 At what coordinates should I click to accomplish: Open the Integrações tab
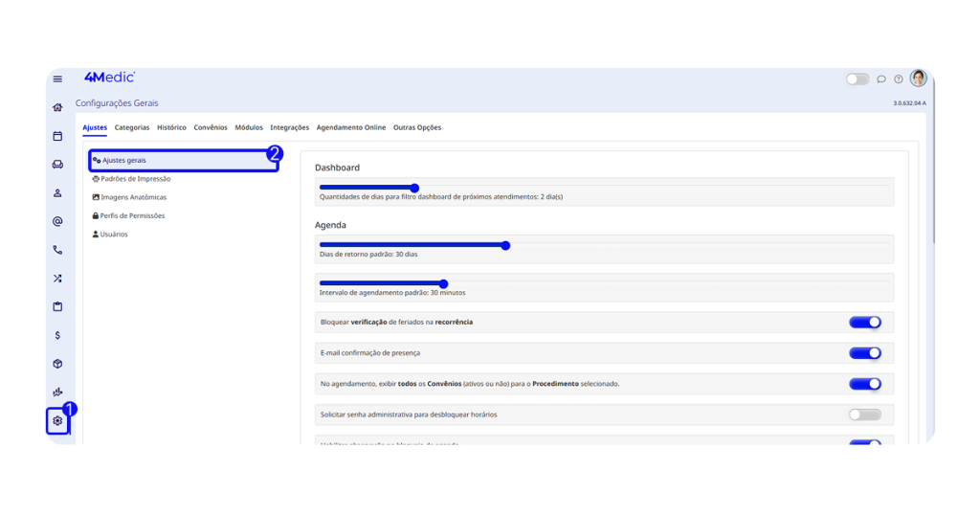[x=289, y=127]
